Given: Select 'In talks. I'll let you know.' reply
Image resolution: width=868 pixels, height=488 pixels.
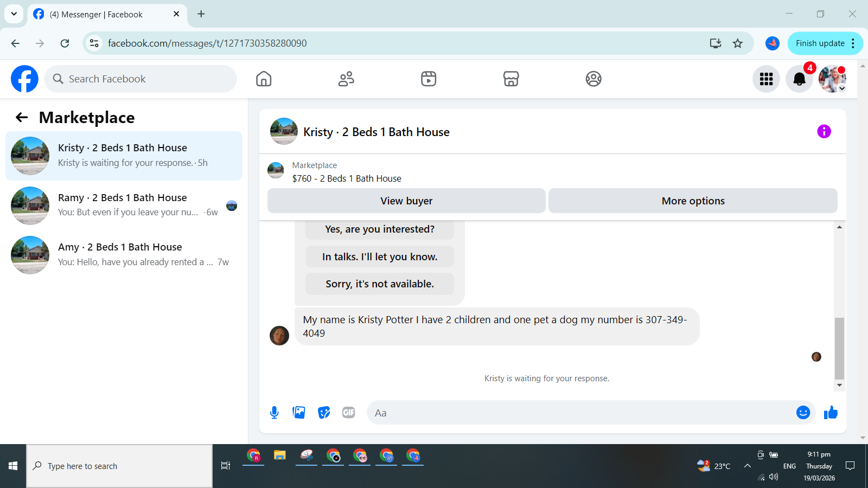Looking at the screenshot, I should click(x=380, y=256).
